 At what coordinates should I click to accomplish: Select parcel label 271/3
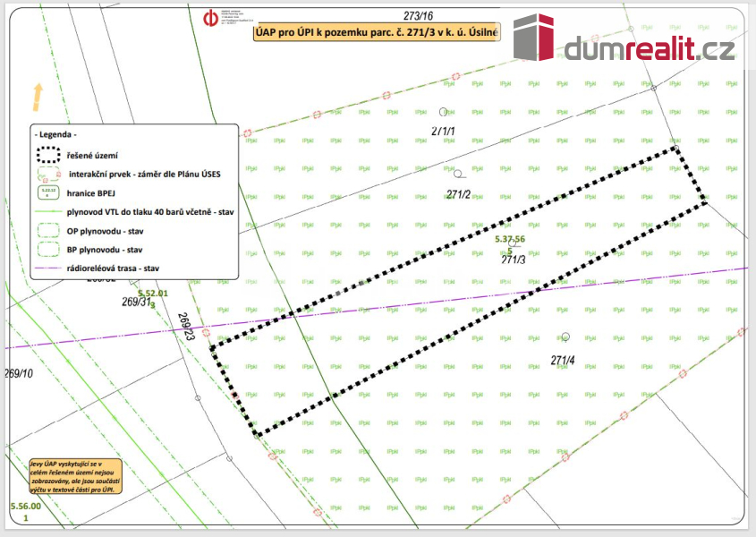tap(512, 260)
